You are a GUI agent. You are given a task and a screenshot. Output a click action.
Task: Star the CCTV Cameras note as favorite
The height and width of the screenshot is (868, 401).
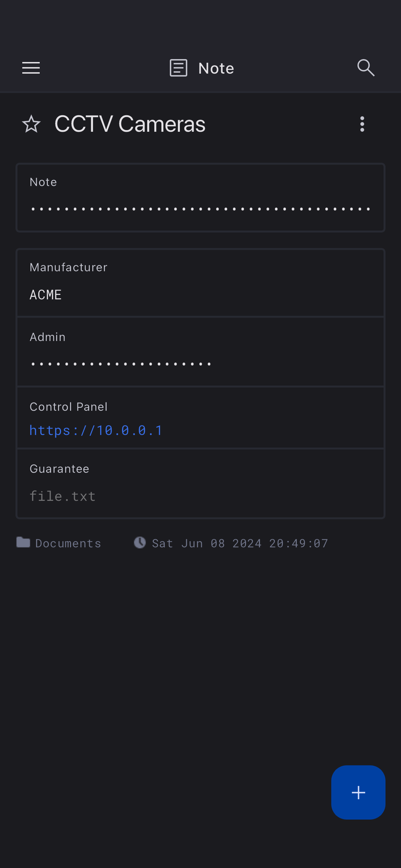click(x=31, y=124)
